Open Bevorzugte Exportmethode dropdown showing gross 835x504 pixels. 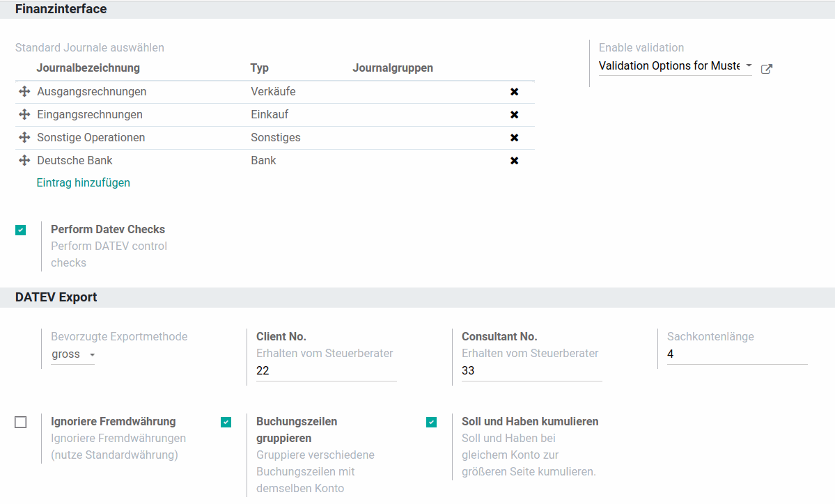pos(73,354)
